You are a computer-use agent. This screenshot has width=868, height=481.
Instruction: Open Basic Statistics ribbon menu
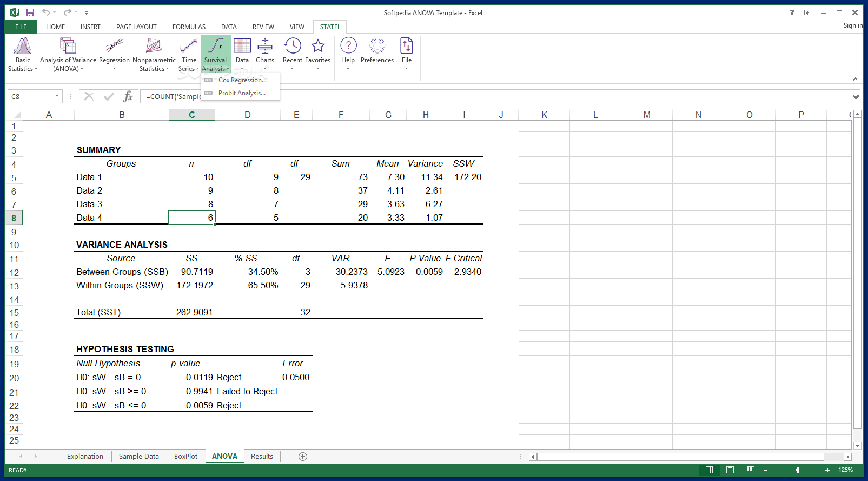23,54
